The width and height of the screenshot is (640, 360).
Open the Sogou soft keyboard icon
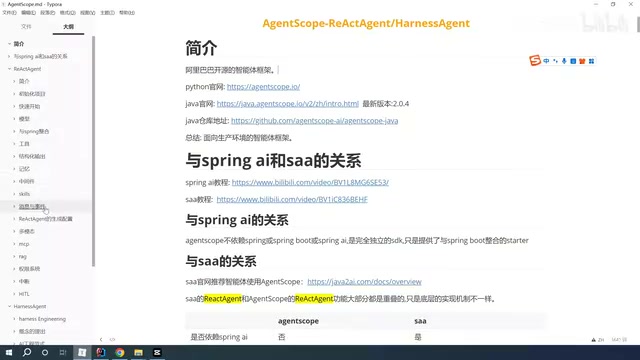tap(573, 61)
